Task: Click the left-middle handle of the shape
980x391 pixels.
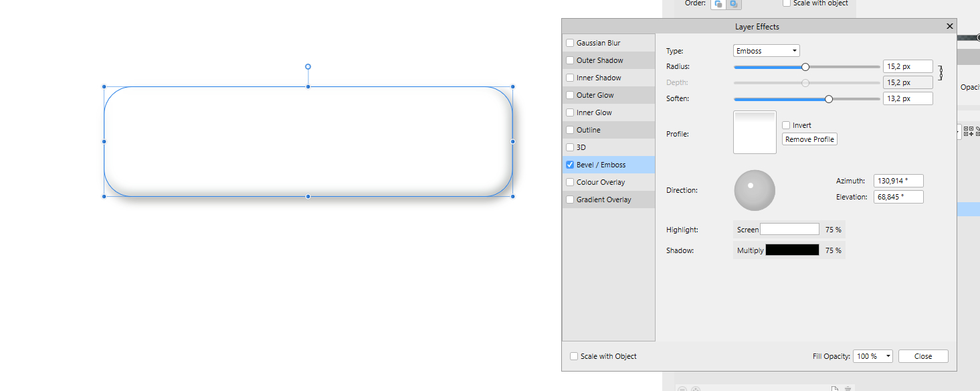Action: pos(104,141)
